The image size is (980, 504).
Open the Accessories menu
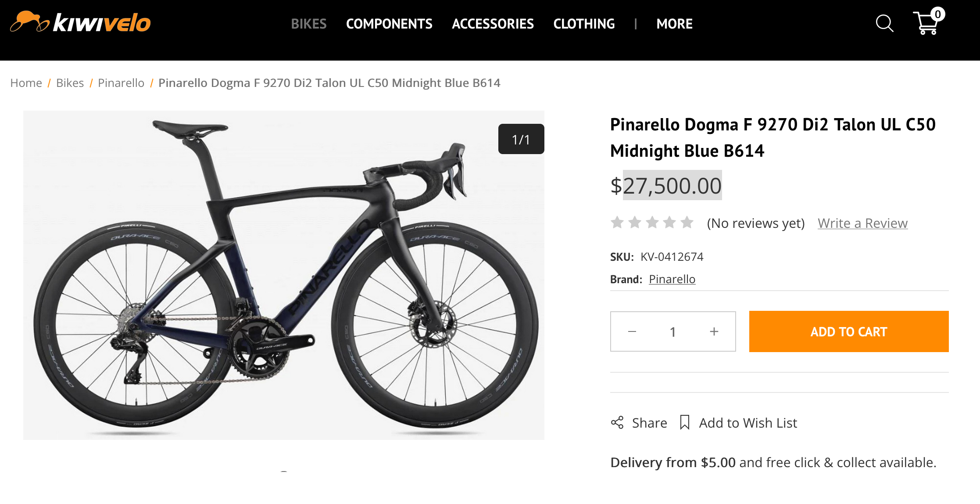pos(493,24)
